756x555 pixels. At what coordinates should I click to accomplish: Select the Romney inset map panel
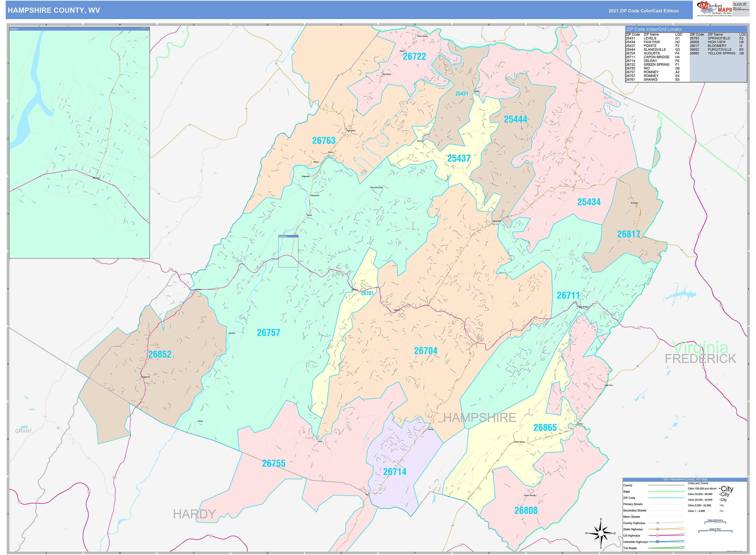79,141
